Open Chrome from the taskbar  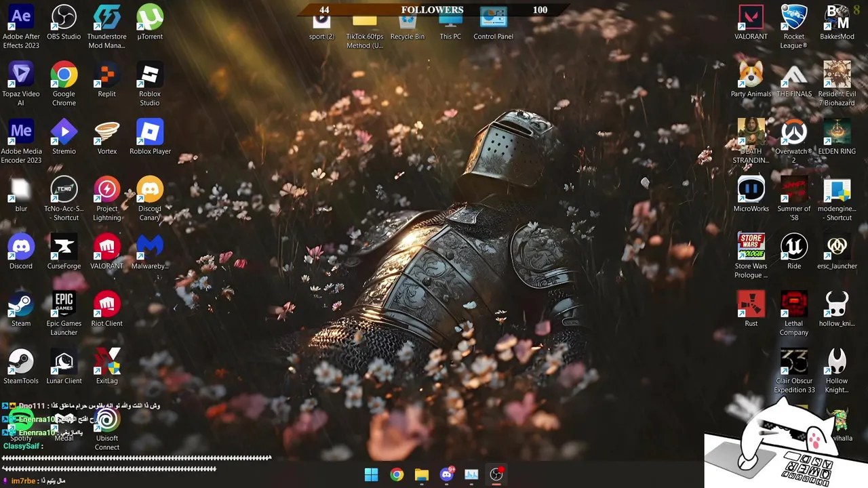coord(397,474)
